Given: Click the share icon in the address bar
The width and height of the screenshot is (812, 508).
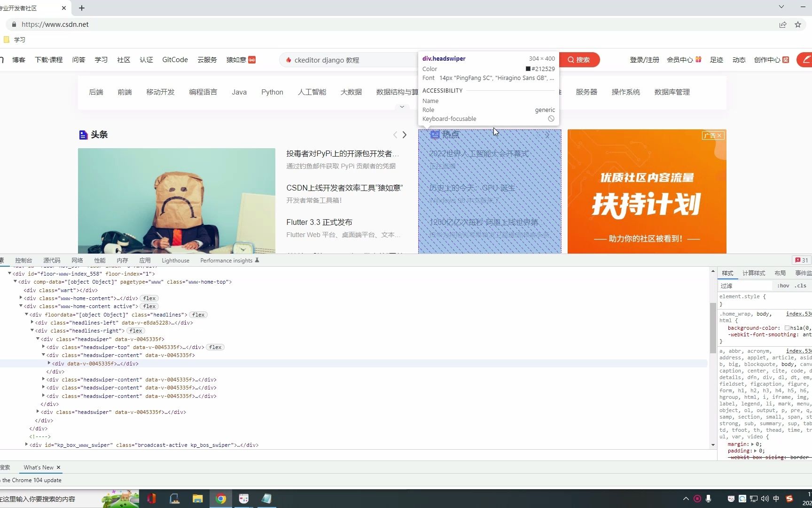Looking at the screenshot, I should point(782,24).
